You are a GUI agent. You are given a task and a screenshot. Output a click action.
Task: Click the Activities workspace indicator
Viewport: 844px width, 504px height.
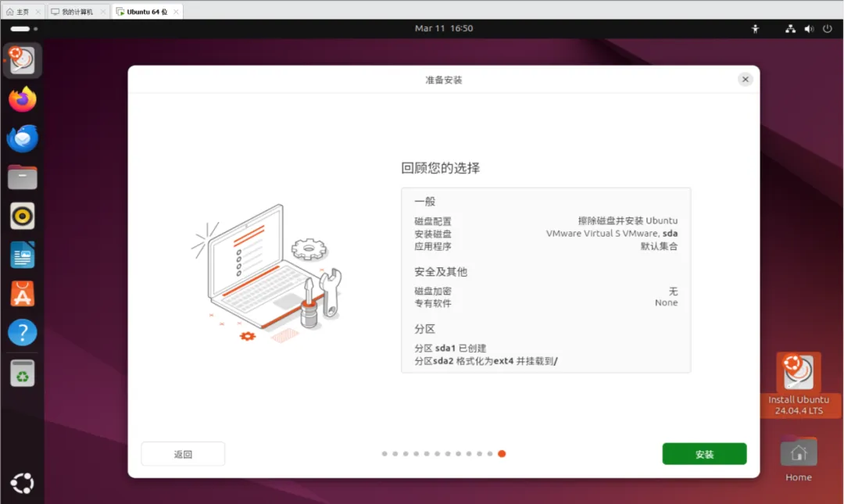pos(23,29)
